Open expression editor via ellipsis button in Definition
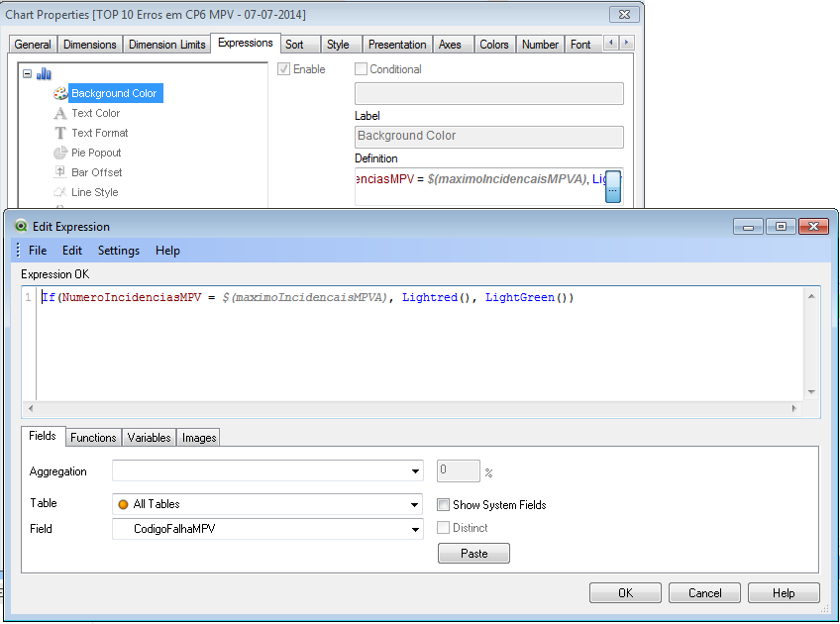This screenshot has height=624, width=840. point(613,186)
